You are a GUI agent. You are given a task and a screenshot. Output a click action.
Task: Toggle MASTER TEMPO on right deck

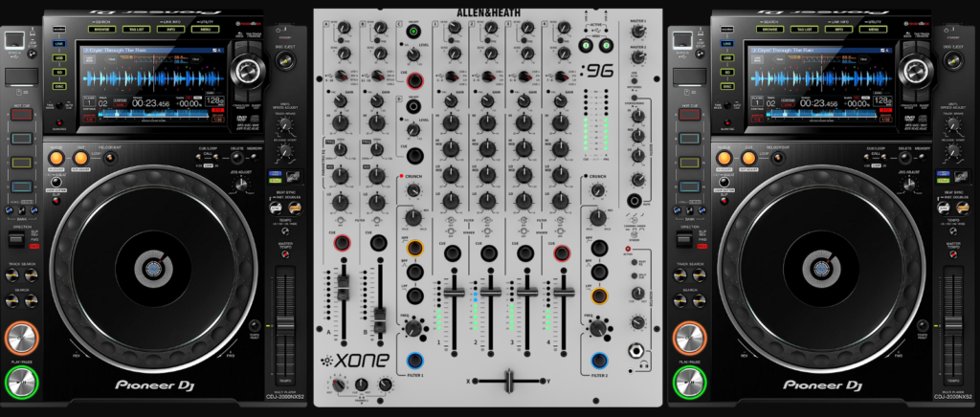tap(952, 254)
